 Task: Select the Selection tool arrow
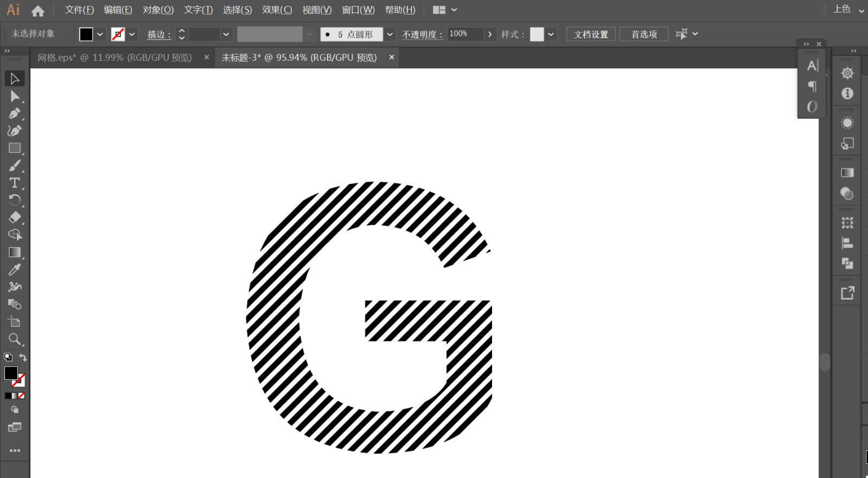15,79
